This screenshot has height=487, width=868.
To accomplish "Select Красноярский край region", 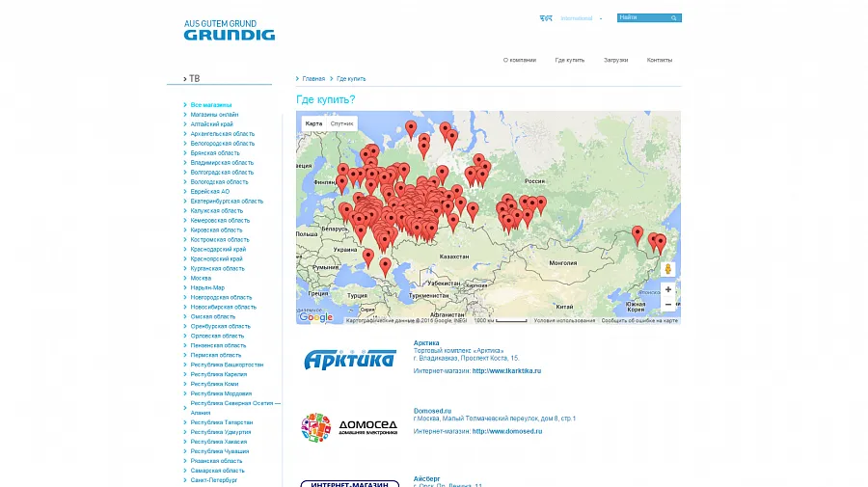I will pyautogui.click(x=216, y=258).
